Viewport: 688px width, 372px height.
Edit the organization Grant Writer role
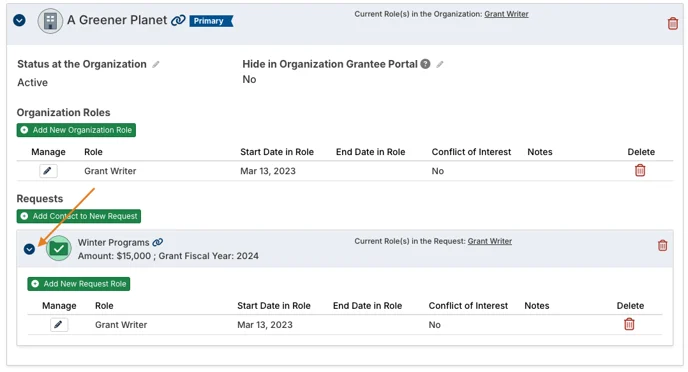(48, 171)
